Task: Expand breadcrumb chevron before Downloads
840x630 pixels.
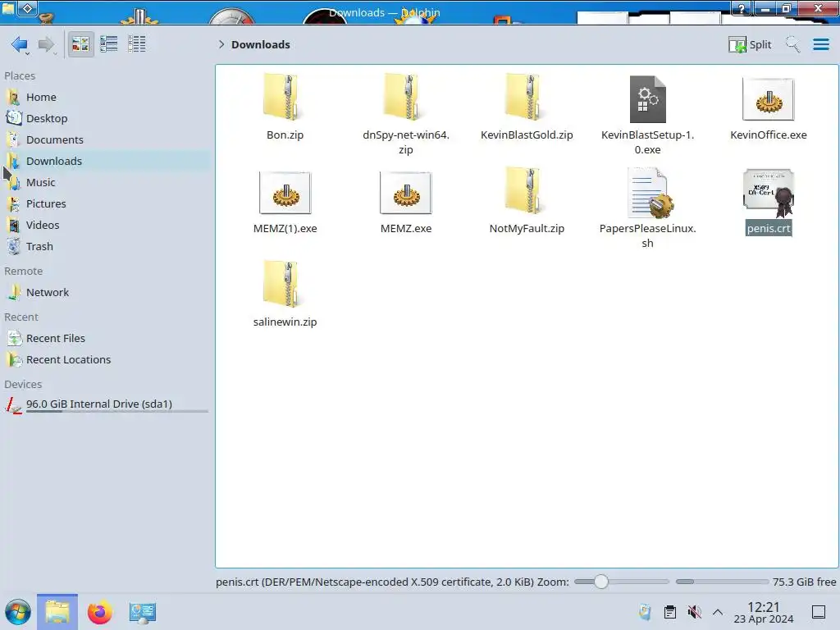Action: 221,44
